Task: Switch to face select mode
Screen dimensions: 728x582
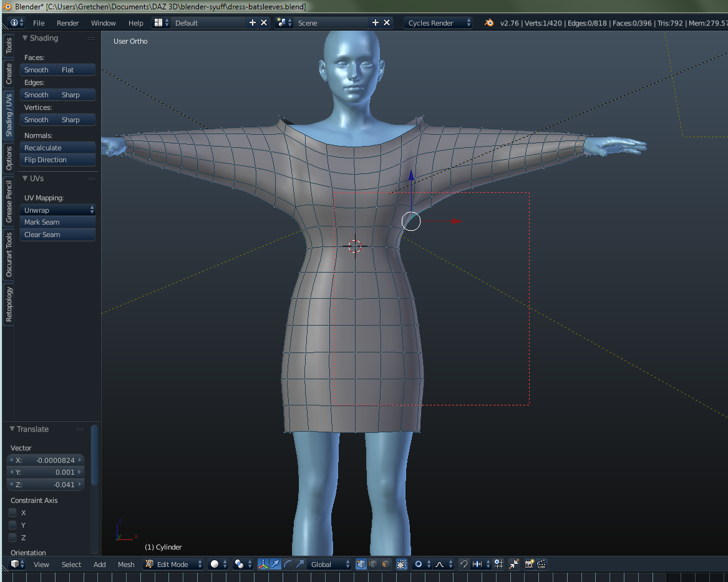Action: pos(385,564)
